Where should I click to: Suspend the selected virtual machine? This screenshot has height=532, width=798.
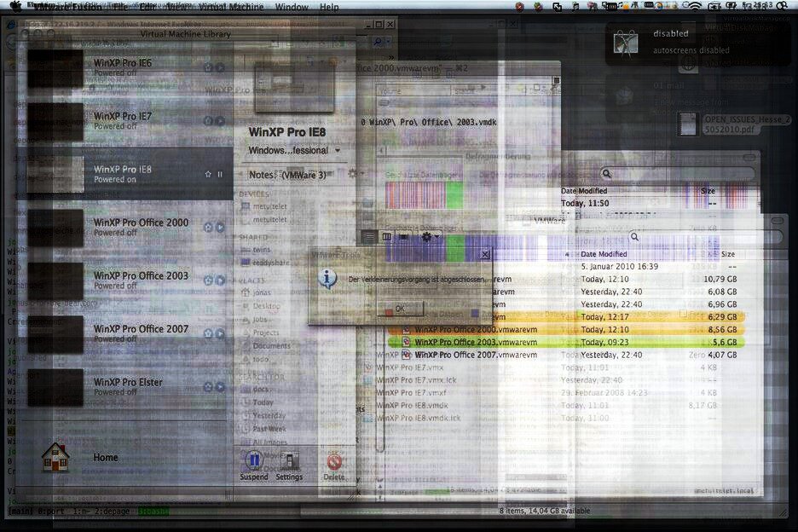pos(253,465)
